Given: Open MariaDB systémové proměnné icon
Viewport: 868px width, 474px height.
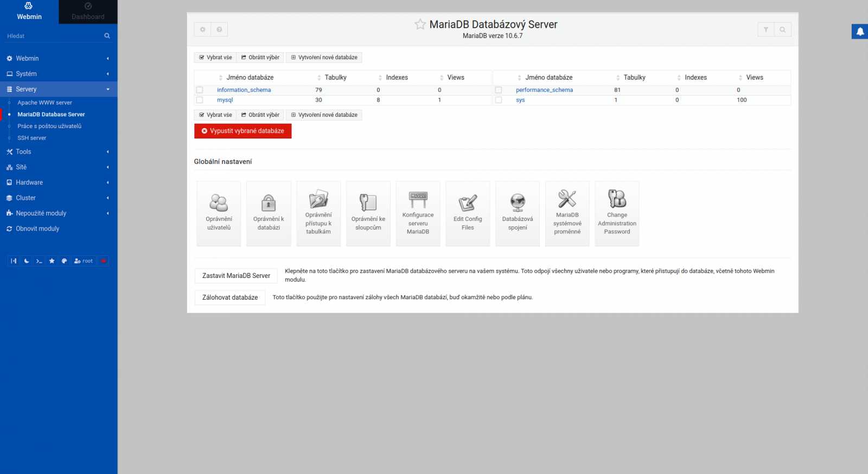Looking at the screenshot, I should click(567, 213).
